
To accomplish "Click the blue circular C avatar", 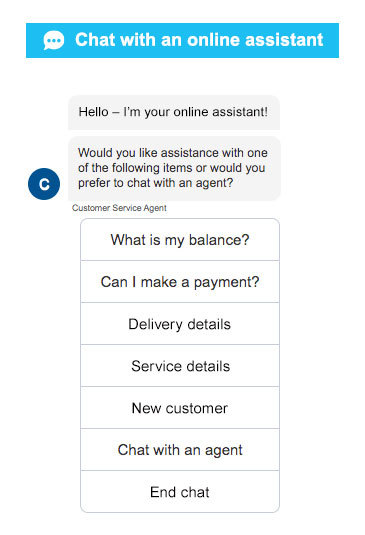I will (x=44, y=184).
